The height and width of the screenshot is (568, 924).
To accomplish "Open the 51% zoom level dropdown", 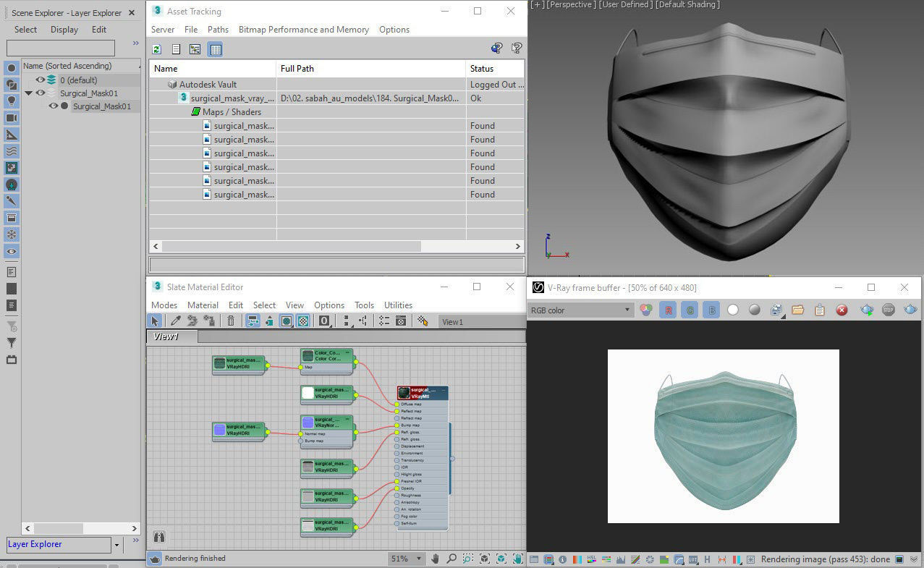I will [407, 559].
